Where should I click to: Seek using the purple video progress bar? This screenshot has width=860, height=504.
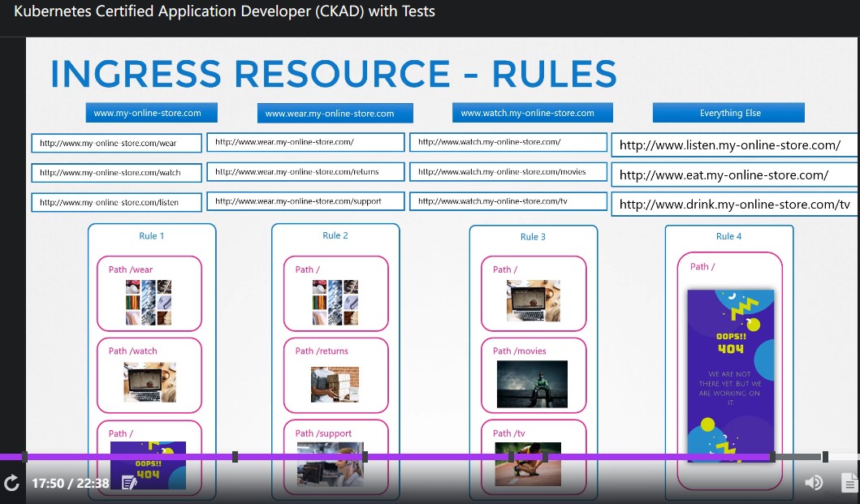[386, 456]
